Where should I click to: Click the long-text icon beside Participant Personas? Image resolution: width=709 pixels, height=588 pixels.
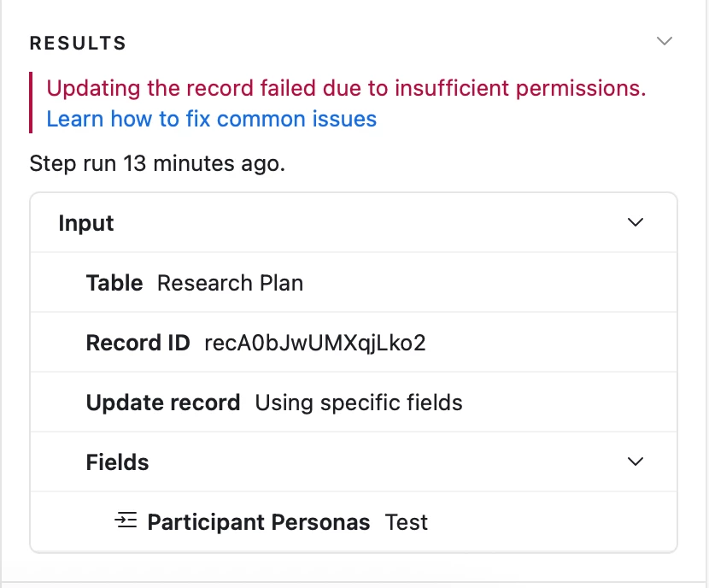pyautogui.click(x=126, y=520)
